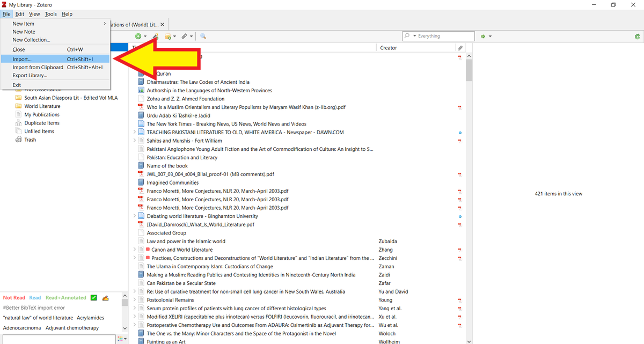Click the tag filter text box
Screen dimensions: 644x344
coord(58,339)
